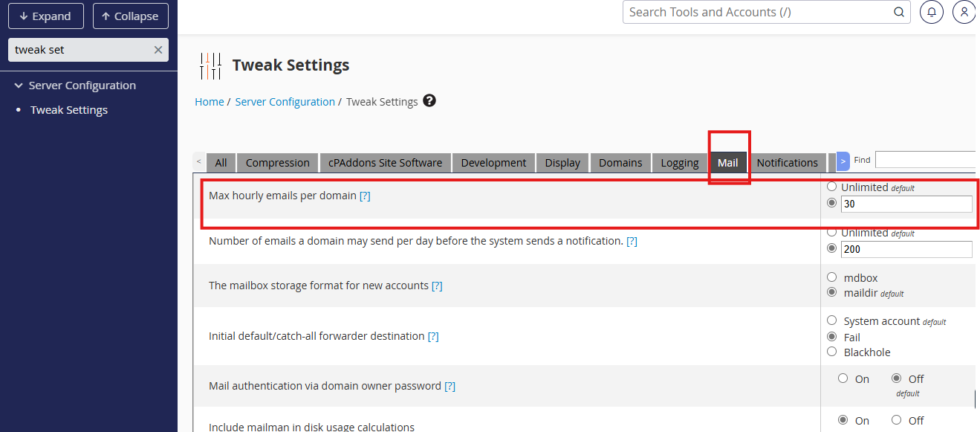Select mdbox mailbox storage format
Viewport: 980px width, 432px height.
[831, 277]
